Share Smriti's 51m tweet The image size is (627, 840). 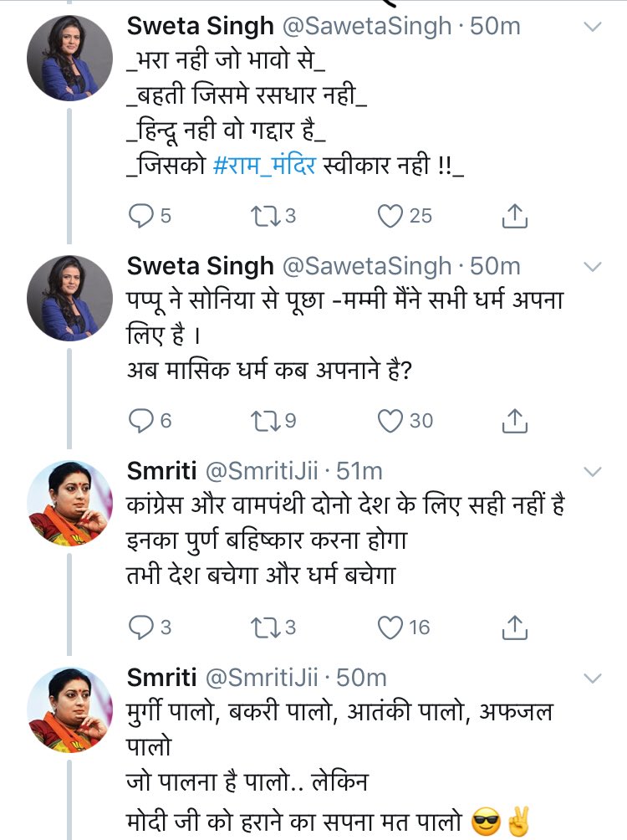click(x=514, y=627)
